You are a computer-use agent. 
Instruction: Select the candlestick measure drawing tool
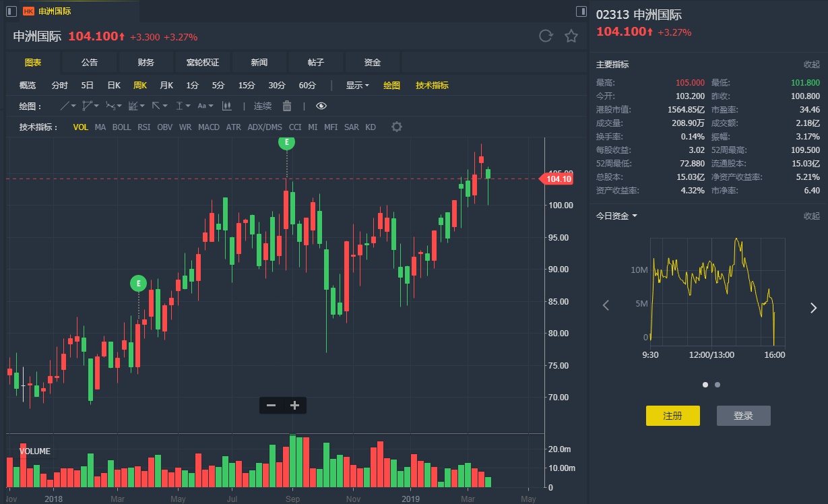click(x=226, y=106)
